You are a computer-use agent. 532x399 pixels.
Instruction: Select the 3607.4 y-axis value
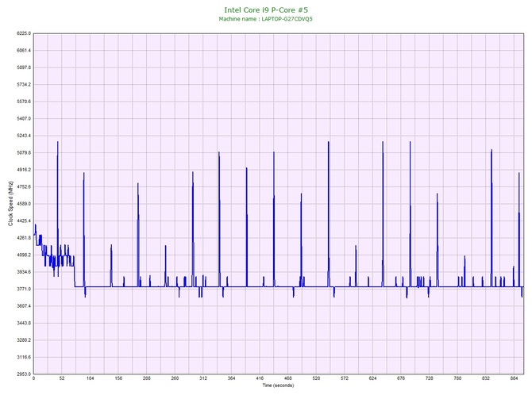point(24,306)
